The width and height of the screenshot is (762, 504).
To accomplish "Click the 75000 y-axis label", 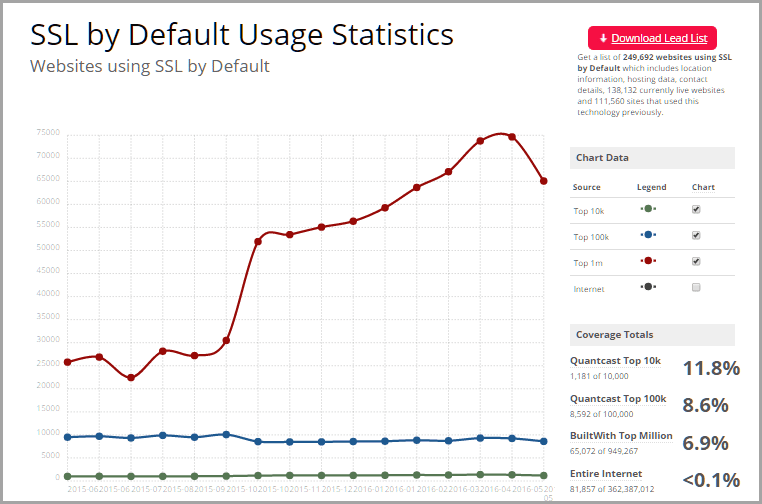I will pyautogui.click(x=48, y=132).
